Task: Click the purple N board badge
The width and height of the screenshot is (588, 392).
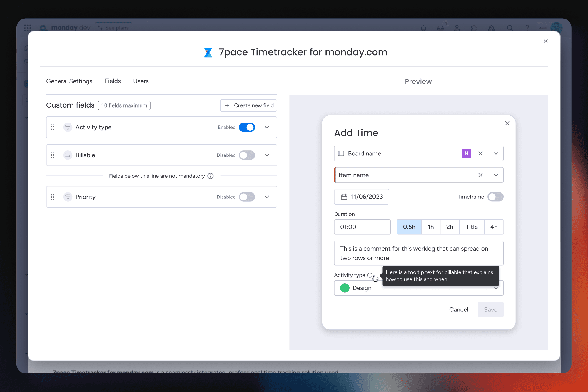Action: pos(467,153)
